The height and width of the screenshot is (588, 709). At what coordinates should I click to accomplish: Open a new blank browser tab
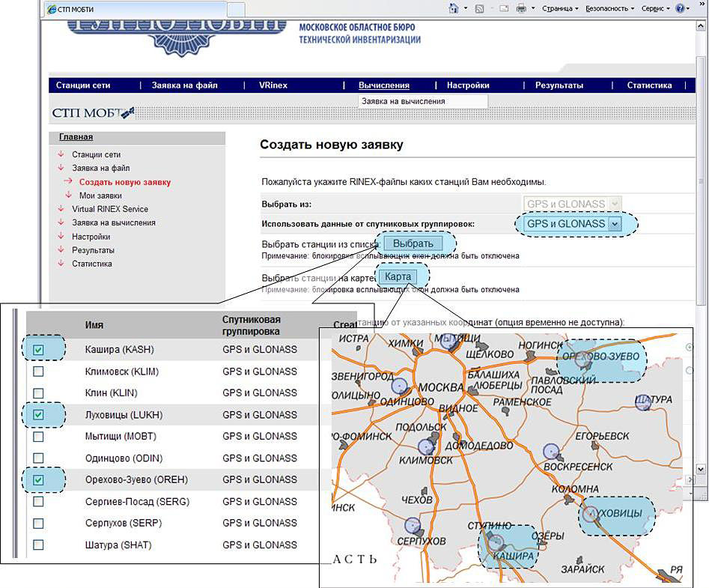click(x=236, y=10)
